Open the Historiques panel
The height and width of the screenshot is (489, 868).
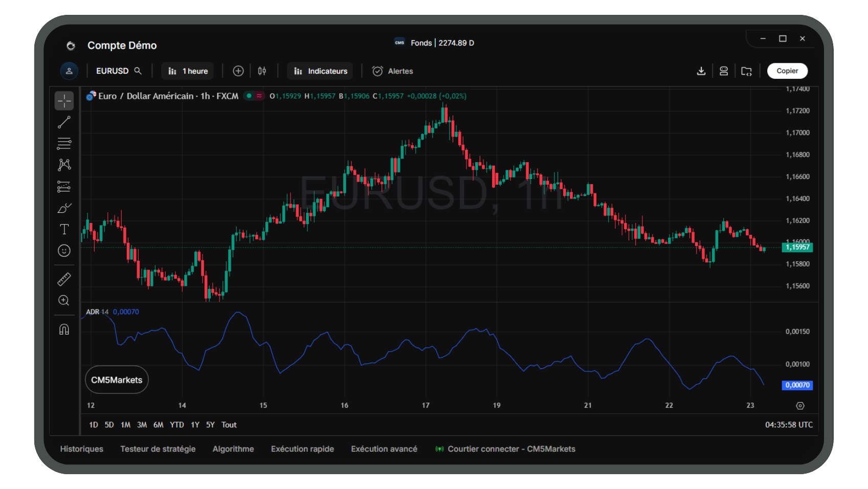click(x=81, y=449)
